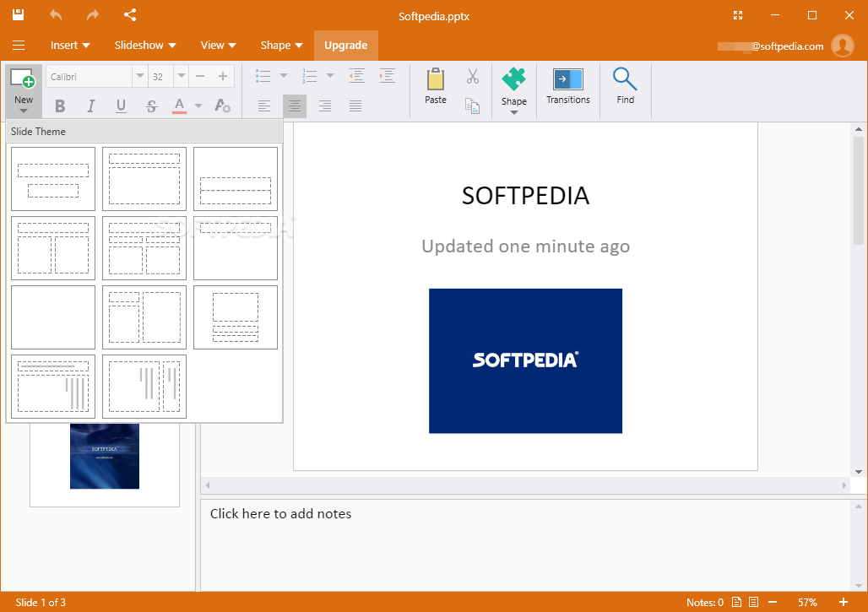Click the Save floppy disk icon

pyautogui.click(x=19, y=15)
